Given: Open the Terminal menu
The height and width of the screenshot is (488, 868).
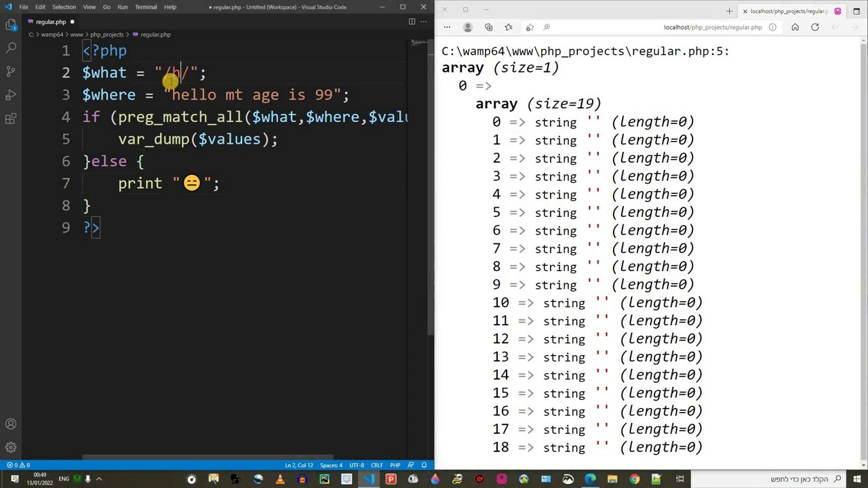Looking at the screenshot, I should [146, 7].
